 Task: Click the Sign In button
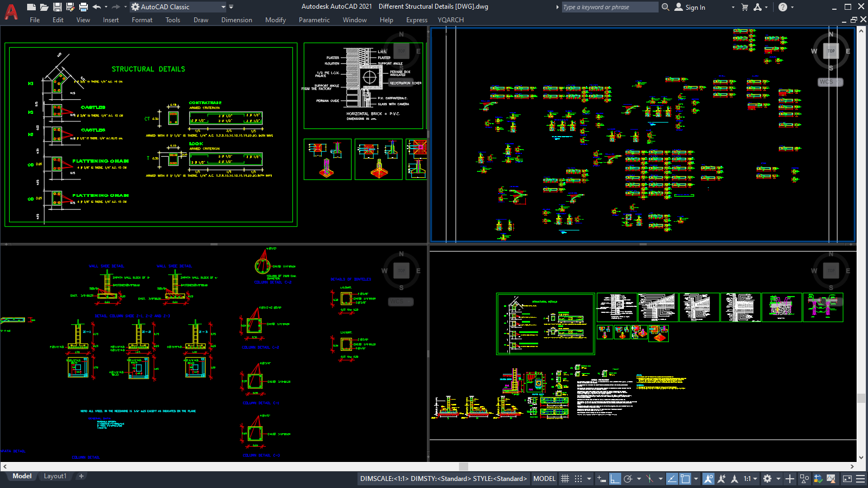pyautogui.click(x=695, y=7)
